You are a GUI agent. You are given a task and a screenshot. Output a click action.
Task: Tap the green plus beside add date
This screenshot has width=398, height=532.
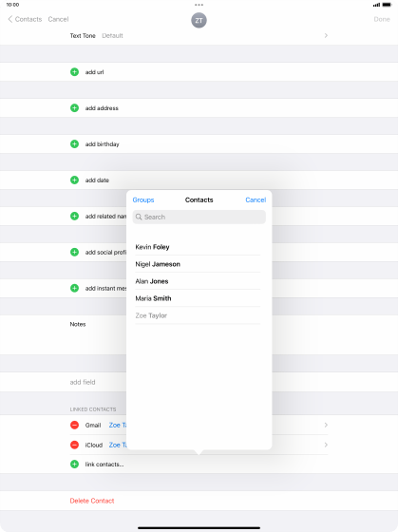pos(74,180)
